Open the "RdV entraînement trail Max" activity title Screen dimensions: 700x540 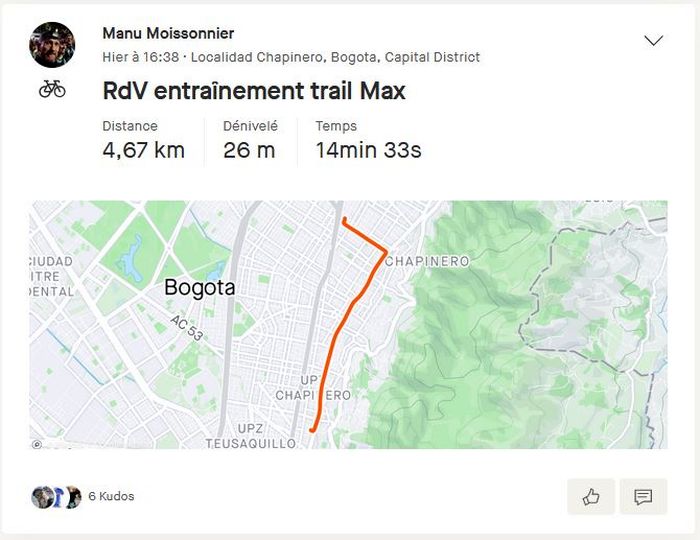click(254, 91)
